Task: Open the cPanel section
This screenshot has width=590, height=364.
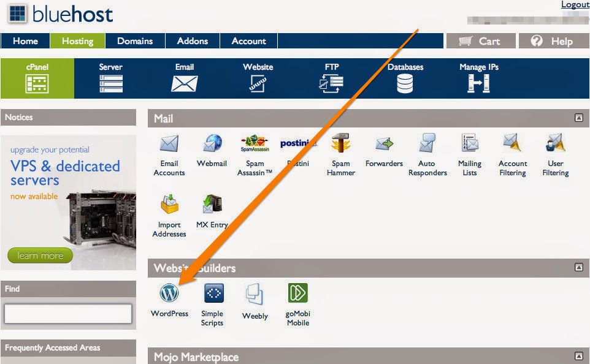Action: (37, 78)
